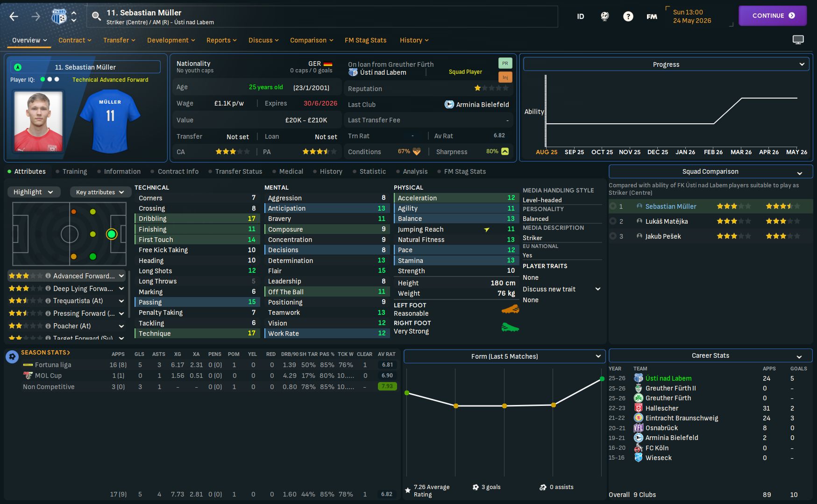The image size is (817, 504).
Task: Open the Development menu
Action: 171,40
